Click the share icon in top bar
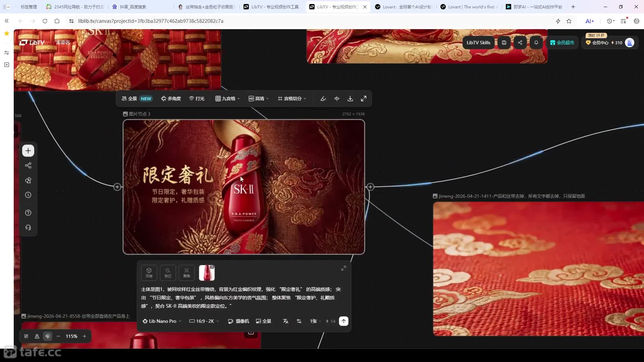The image size is (644, 362). [x=520, y=43]
